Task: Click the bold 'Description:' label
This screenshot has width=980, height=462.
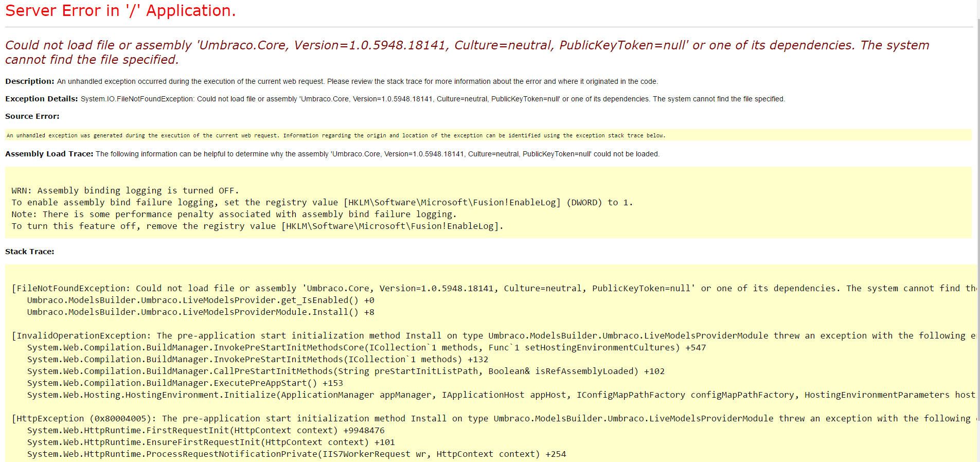Action: click(30, 81)
